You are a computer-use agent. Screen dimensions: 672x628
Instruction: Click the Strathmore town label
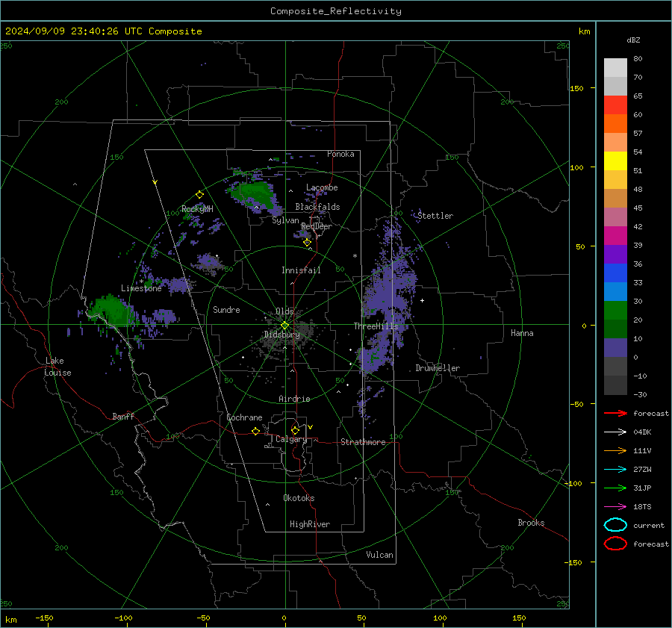tap(363, 442)
